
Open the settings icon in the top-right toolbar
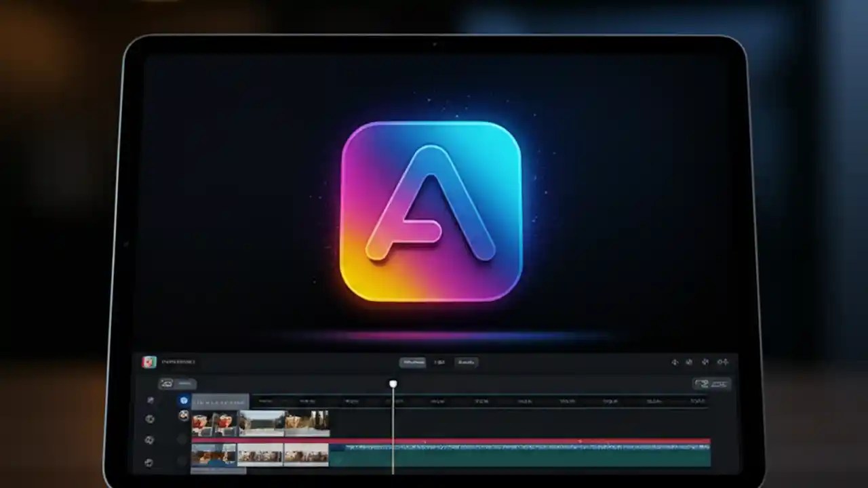click(705, 362)
